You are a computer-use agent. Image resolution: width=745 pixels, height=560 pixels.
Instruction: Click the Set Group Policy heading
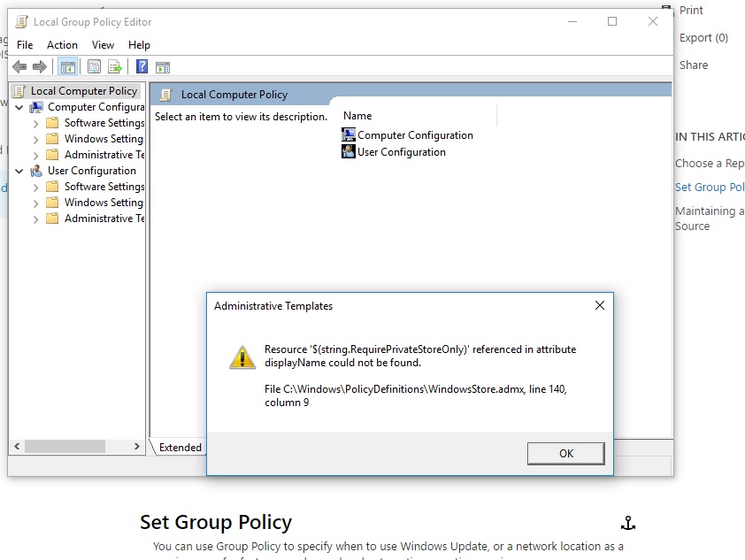click(216, 522)
